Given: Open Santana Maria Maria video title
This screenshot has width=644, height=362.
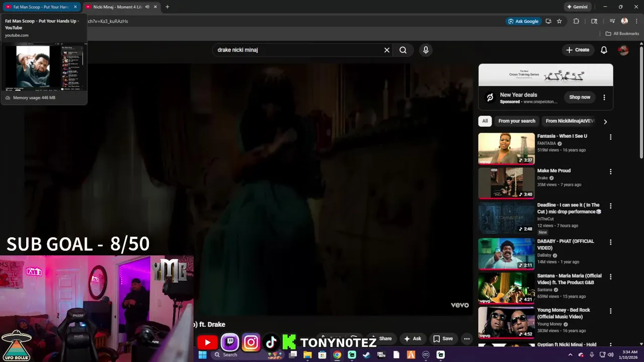Looking at the screenshot, I should (x=569, y=279).
